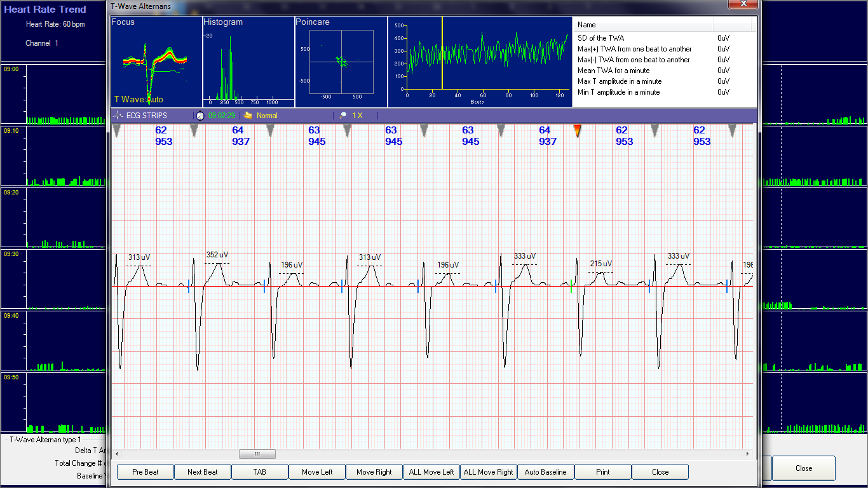Screen dimensions: 868x488
Task: Open the Focus T-wave overlay panel
Action: point(156,62)
